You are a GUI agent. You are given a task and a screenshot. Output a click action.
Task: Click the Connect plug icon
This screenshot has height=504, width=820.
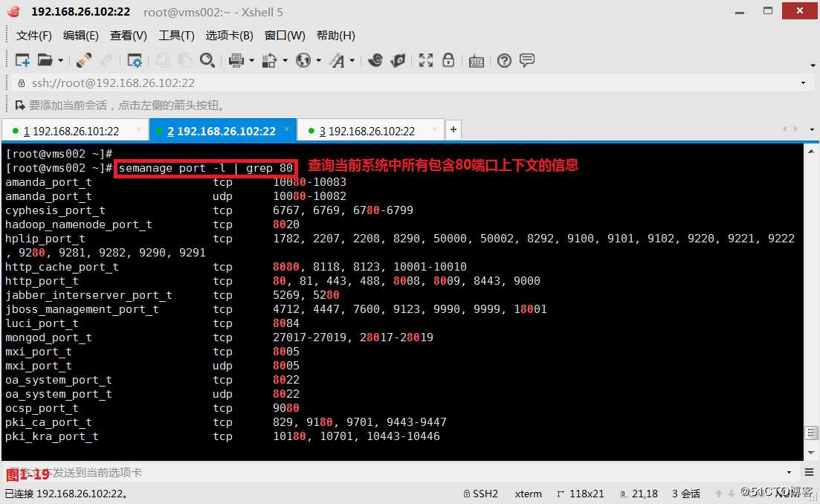[84, 61]
